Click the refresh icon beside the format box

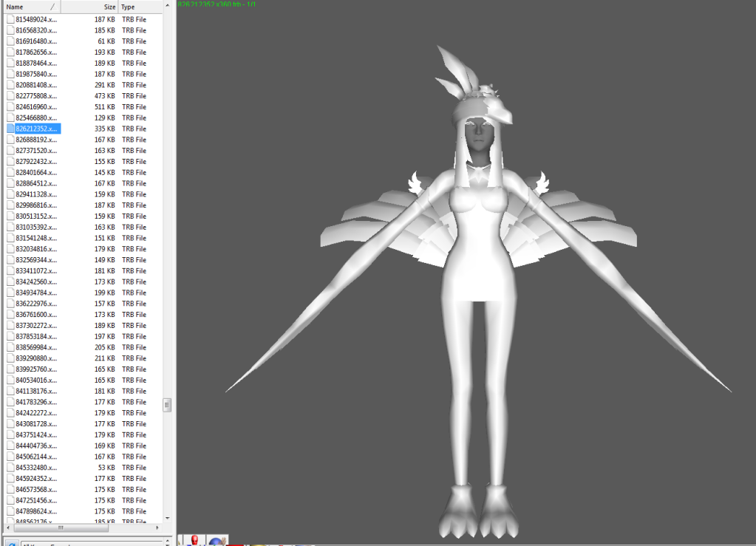[12, 544]
